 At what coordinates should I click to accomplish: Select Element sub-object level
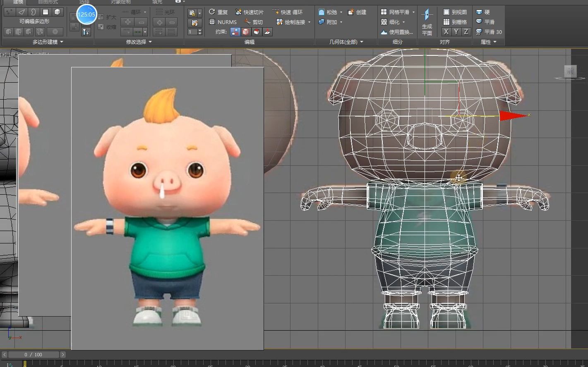(x=58, y=12)
